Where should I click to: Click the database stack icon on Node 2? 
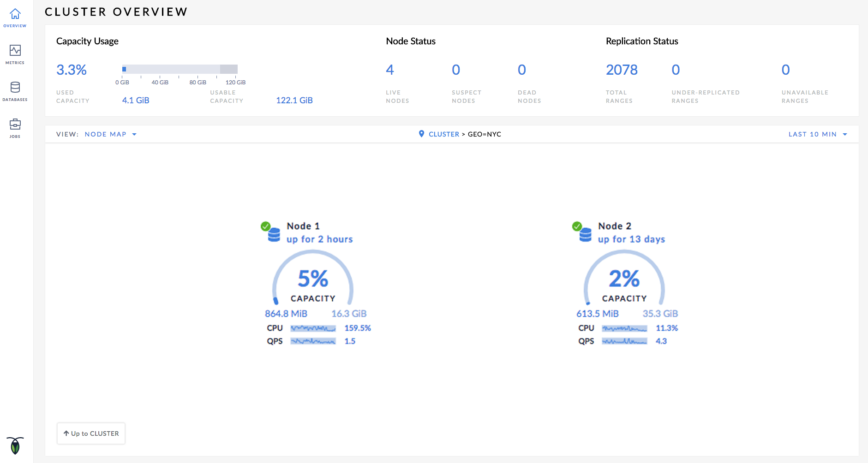point(585,234)
